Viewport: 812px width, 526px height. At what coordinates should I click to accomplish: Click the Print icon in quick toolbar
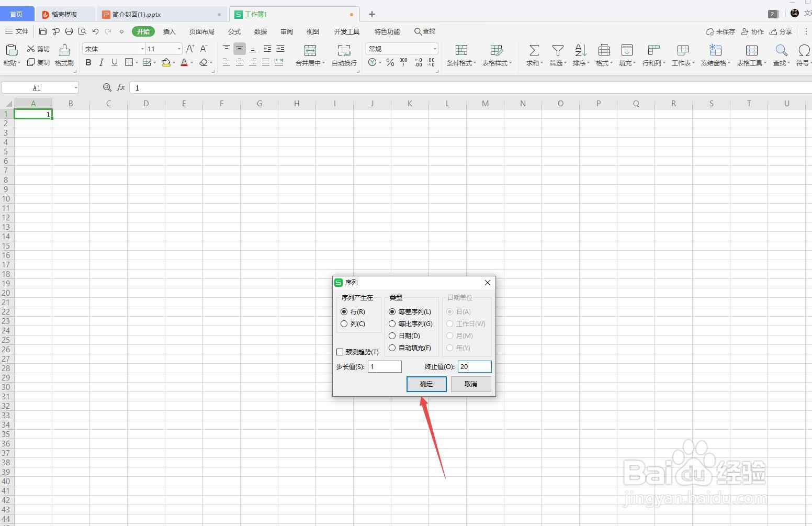[x=69, y=31]
